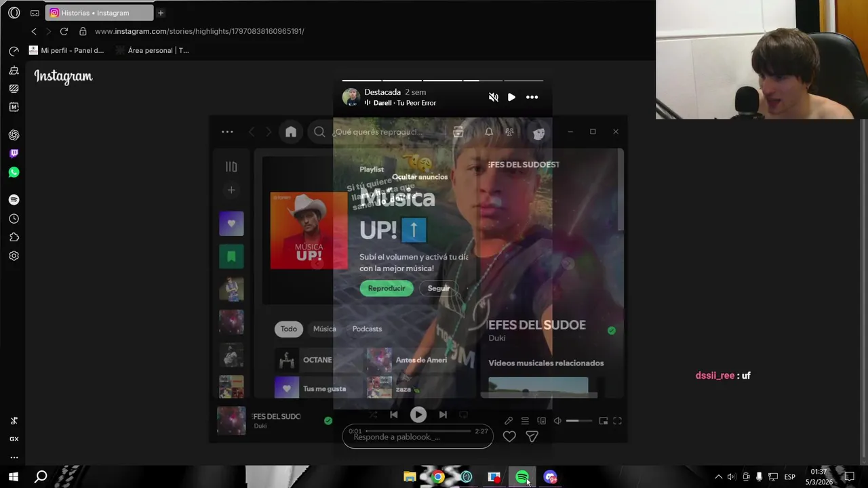Open the story three-dots options menu
The width and height of the screenshot is (868, 488).
(x=532, y=97)
